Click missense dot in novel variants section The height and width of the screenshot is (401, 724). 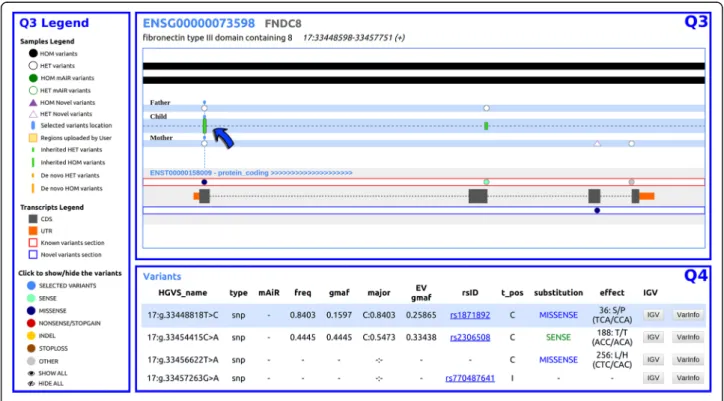pos(597,211)
